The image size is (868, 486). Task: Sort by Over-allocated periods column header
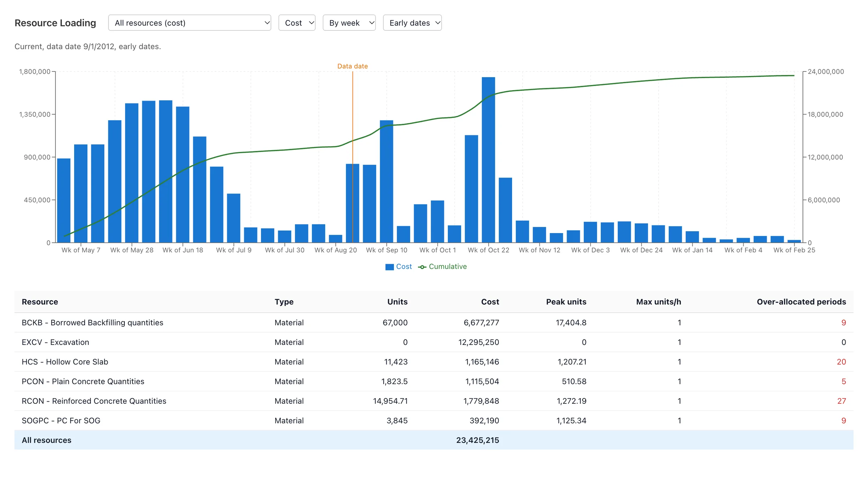coord(801,302)
